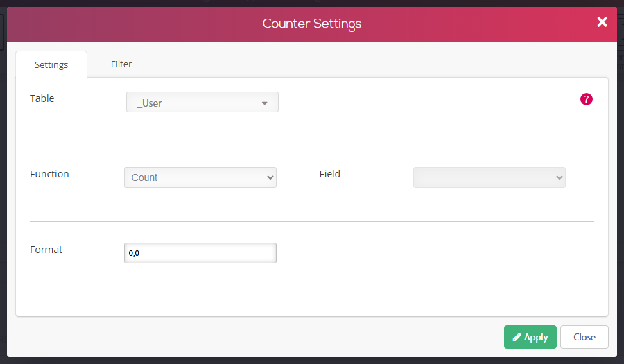Expand the Function dropdown set to Count
Screen dimensions: 624x364
[200, 177]
